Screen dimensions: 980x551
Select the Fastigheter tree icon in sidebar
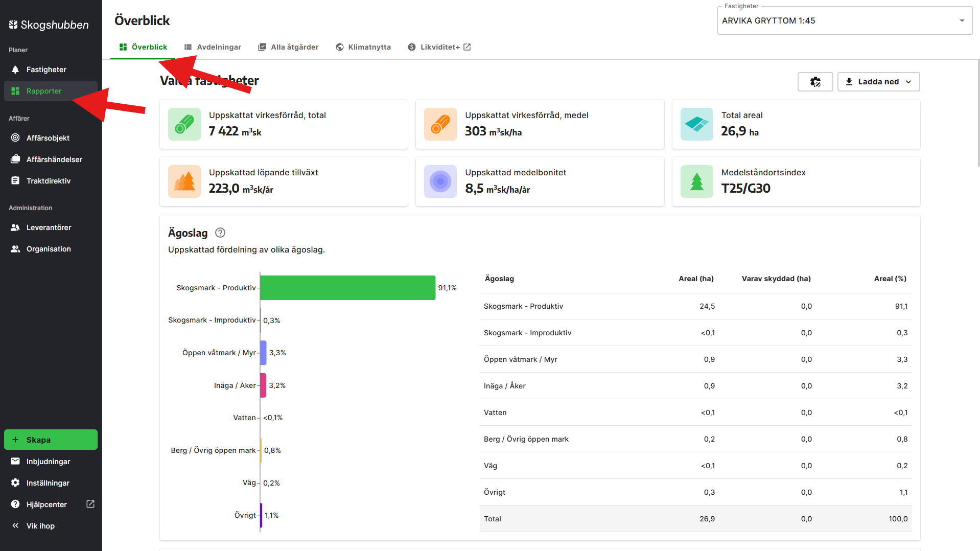point(15,70)
